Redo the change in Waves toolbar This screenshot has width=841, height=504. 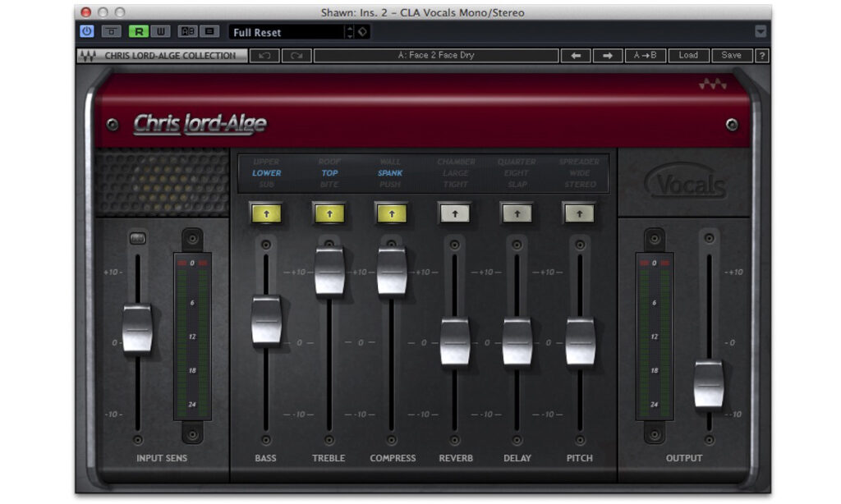coord(296,55)
